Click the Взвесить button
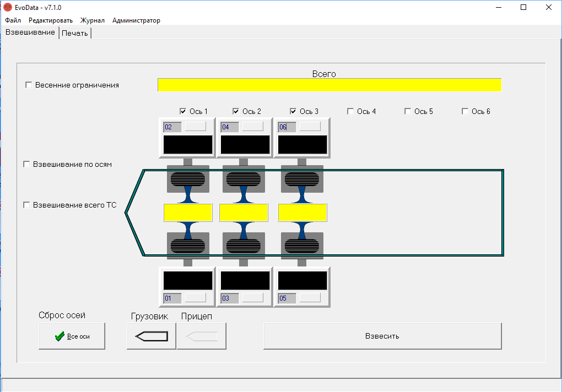The height and width of the screenshot is (392, 562). [382, 336]
